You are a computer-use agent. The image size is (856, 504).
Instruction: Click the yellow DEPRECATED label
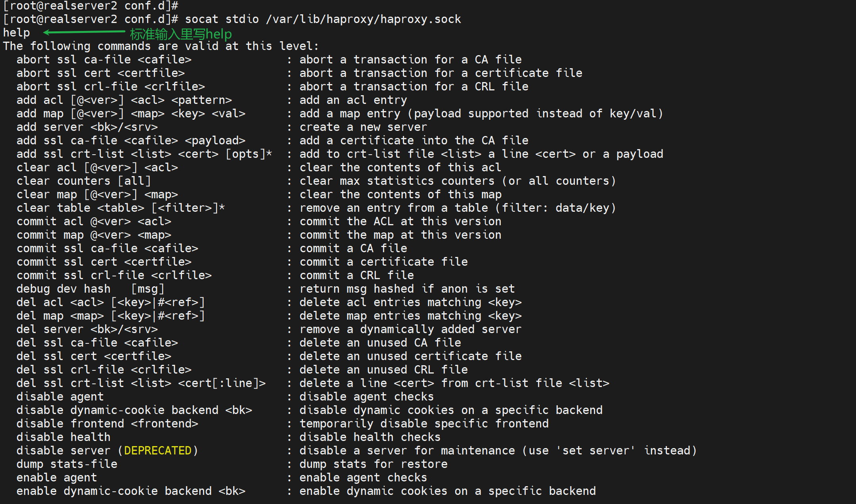157,450
